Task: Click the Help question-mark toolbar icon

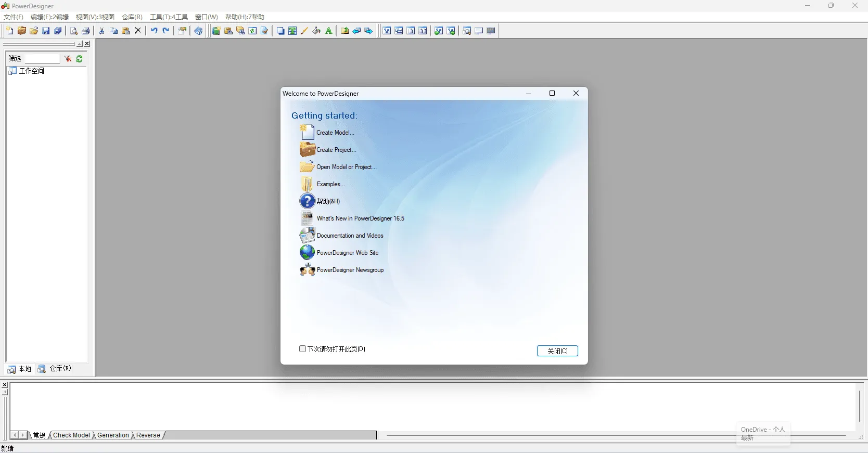Action: tap(198, 31)
